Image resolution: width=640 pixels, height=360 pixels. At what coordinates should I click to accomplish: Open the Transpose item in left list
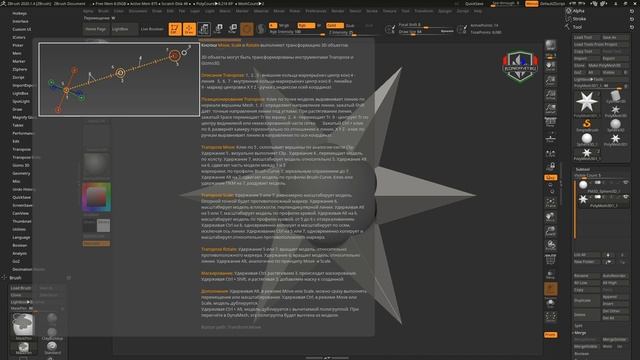(x=21, y=149)
